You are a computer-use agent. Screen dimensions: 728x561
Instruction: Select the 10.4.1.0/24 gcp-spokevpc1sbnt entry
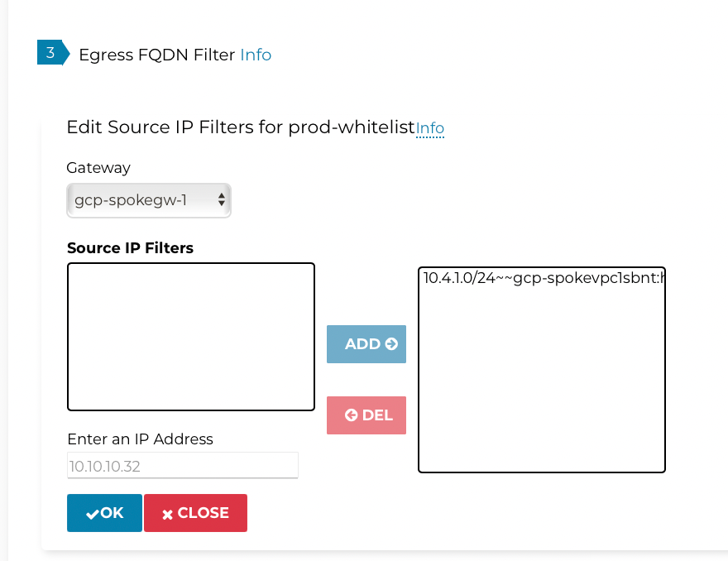pyautogui.click(x=542, y=279)
